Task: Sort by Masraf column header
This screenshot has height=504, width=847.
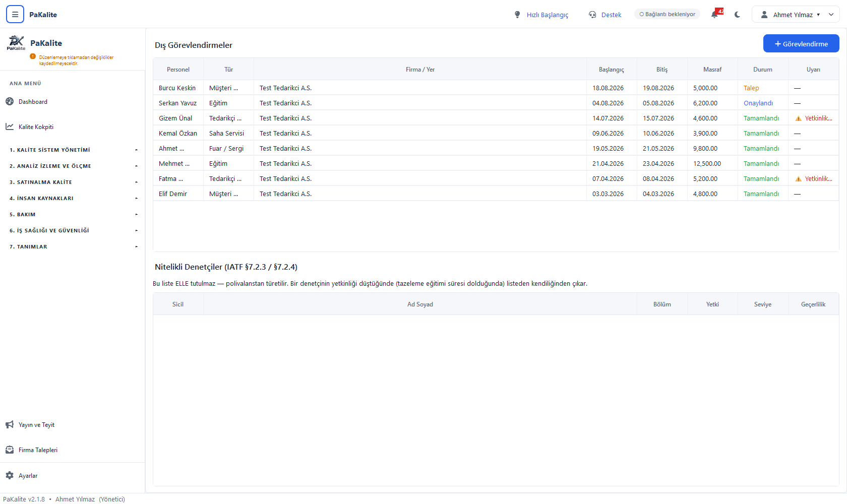Action: [712, 69]
